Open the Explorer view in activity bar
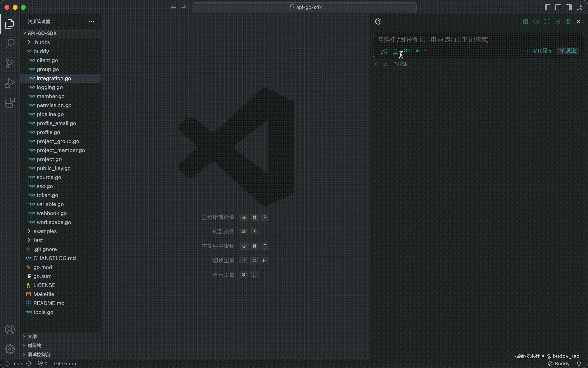Screen dimensions: 588x368 (x=10, y=24)
